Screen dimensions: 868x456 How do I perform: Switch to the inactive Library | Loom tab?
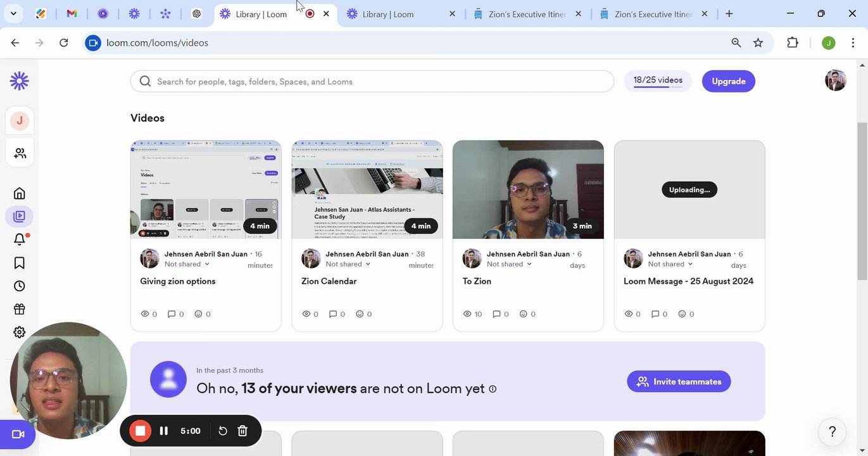click(401, 14)
